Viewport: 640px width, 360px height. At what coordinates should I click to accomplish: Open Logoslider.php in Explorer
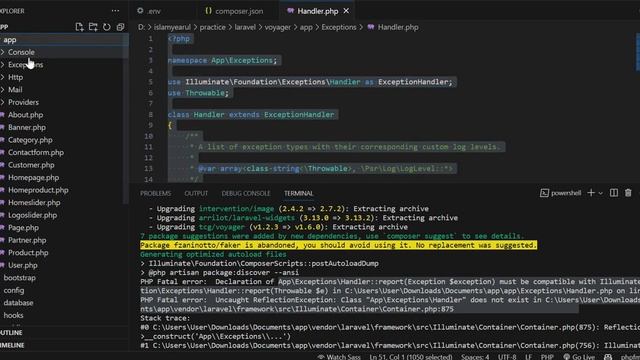(32, 215)
